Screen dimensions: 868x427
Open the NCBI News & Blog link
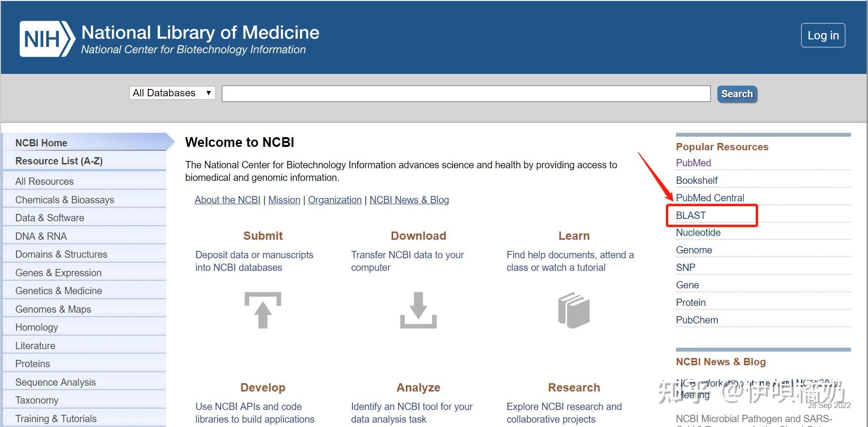tap(409, 200)
